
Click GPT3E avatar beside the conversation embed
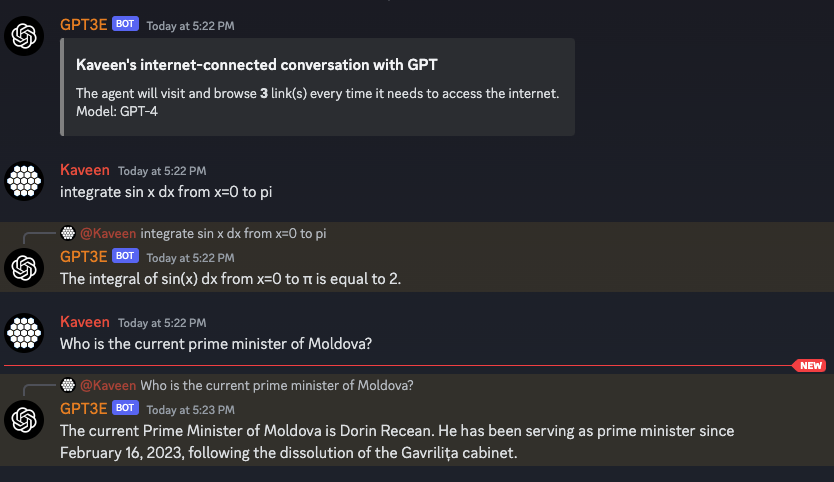click(24, 37)
